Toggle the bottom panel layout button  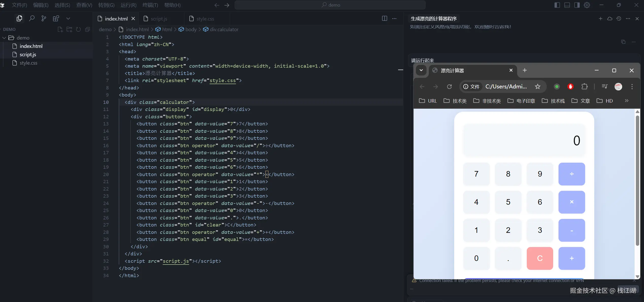(567, 5)
